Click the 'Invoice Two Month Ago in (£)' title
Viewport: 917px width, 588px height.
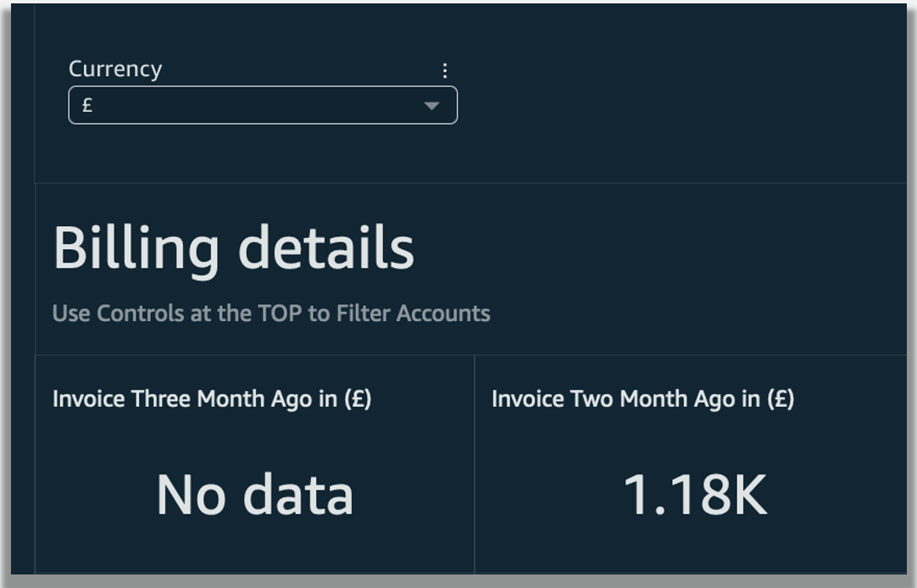[x=642, y=398]
